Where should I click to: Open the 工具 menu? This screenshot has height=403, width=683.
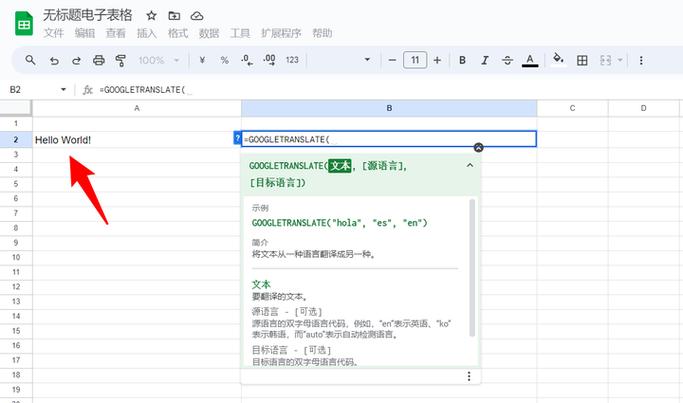[x=240, y=33]
